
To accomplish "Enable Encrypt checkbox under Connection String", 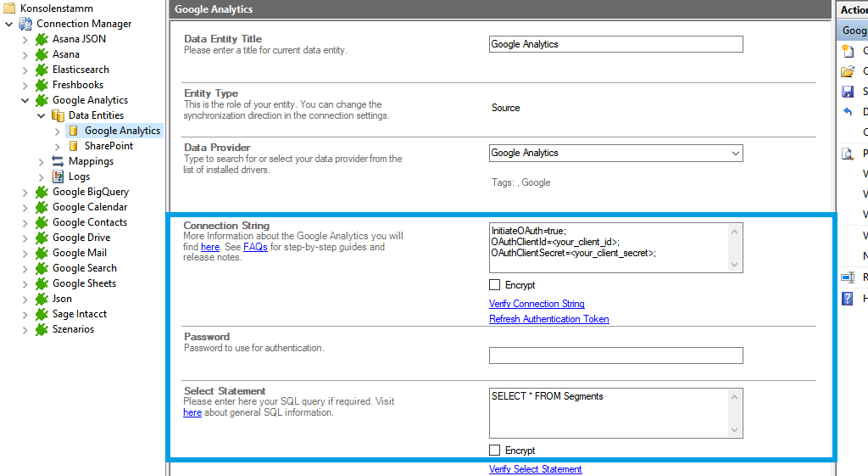I will [x=495, y=285].
